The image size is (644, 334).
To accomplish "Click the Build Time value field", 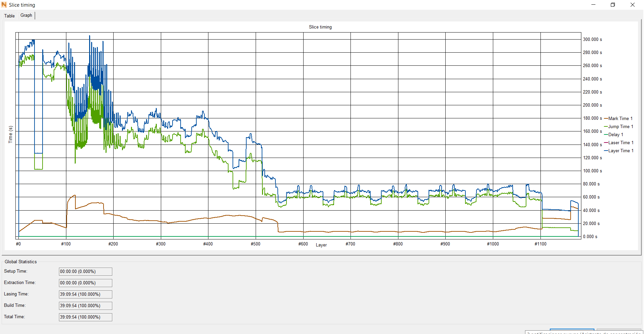I will click(85, 306).
